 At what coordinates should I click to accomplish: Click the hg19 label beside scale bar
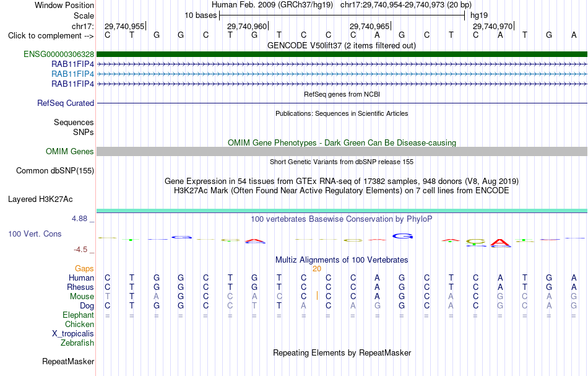point(479,15)
